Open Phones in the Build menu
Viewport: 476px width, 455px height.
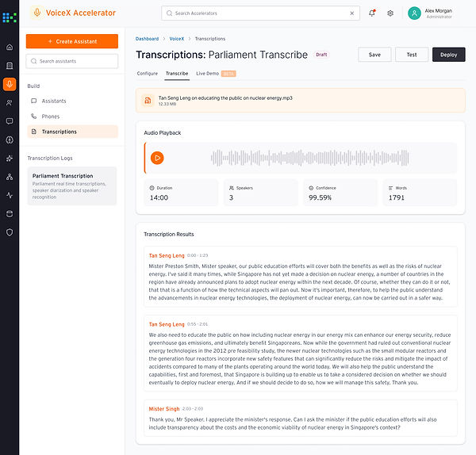tap(72, 117)
